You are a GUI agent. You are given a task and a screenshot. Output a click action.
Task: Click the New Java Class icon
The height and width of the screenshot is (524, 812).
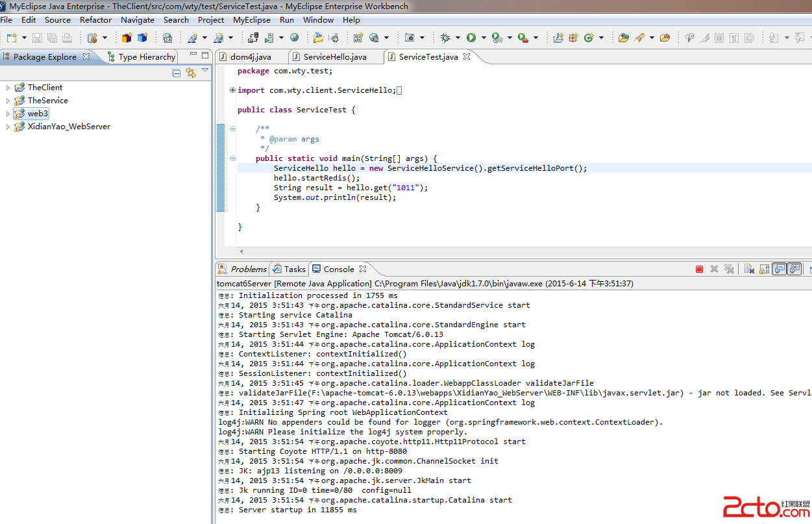coord(589,38)
